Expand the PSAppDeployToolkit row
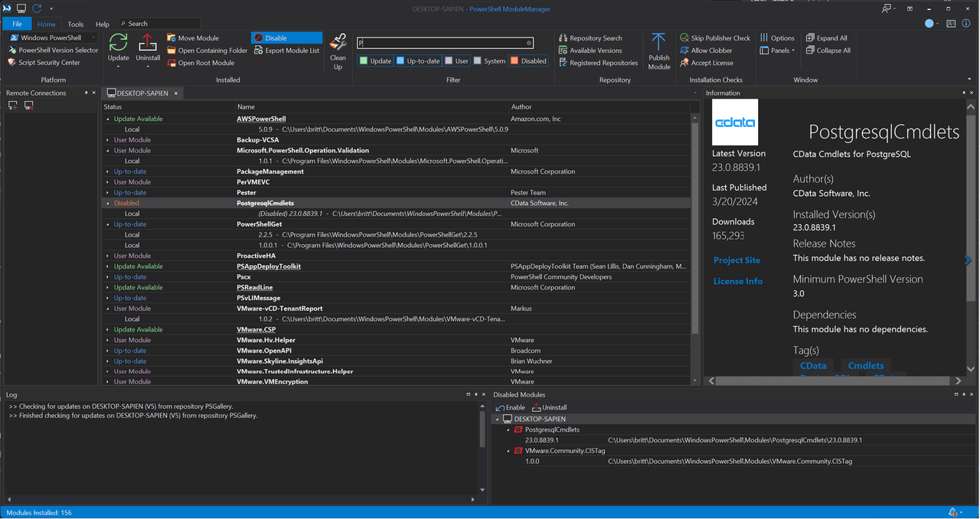The height and width of the screenshot is (519, 980). (108, 266)
